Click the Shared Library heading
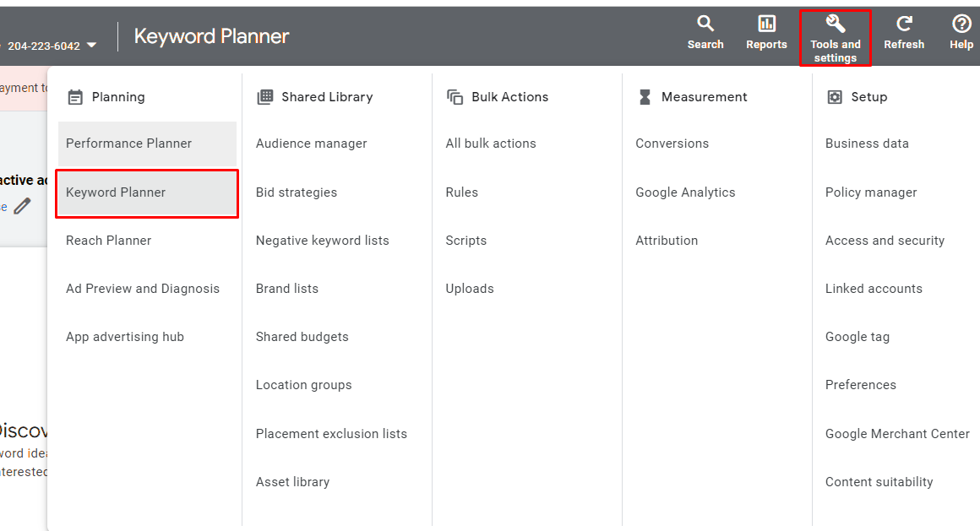 (327, 97)
